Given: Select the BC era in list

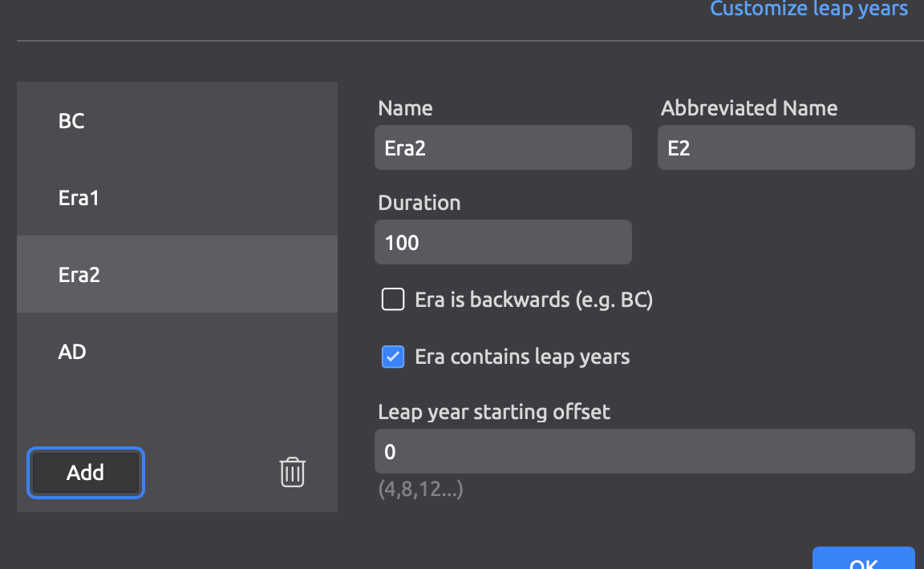Looking at the screenshot, I should [x=176, y=121].
